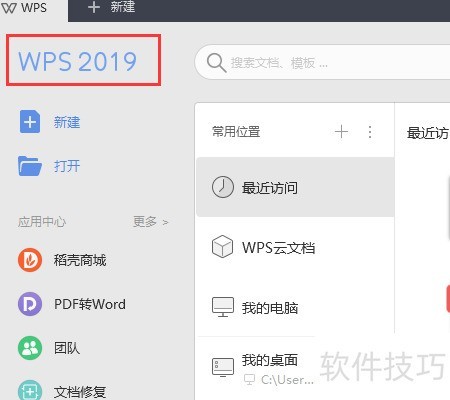450x400 pixels.
Task: Open the 文档修复 repair icon
Action: 30,391
